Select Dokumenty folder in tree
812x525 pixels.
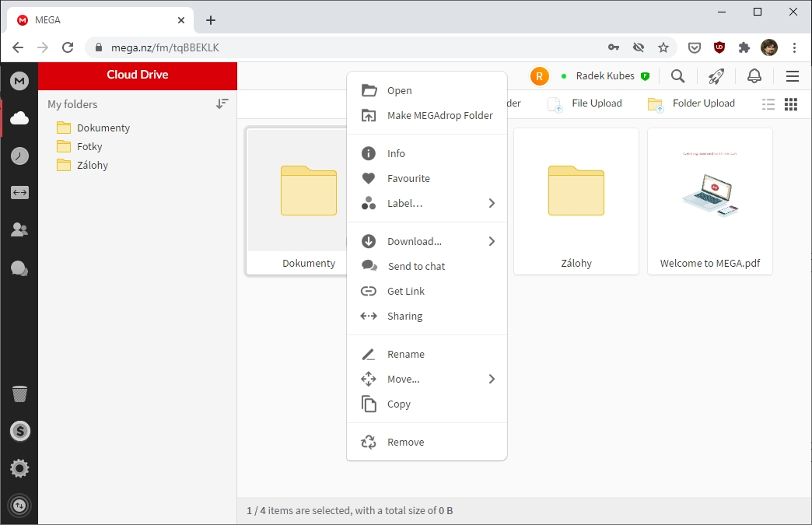pyautogui.click(x=93, y=128)
